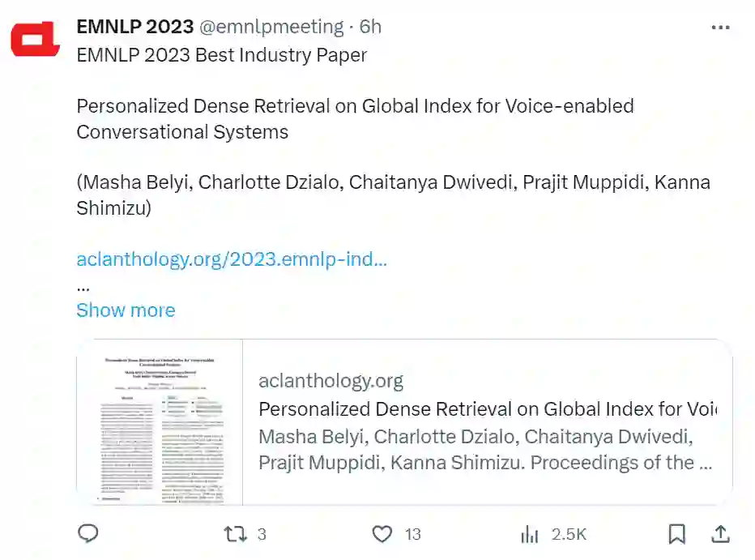The height and width of the screenshot is (560, 755).
Task: Expand the post with Show more
Action: (x=126, y=310)
